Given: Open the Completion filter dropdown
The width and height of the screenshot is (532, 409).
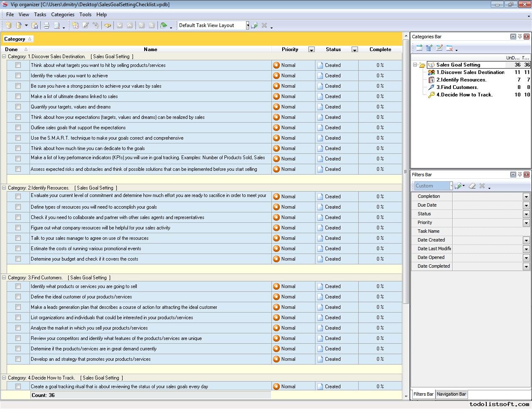Looking at the screenshot, I should tap(526, 197).
